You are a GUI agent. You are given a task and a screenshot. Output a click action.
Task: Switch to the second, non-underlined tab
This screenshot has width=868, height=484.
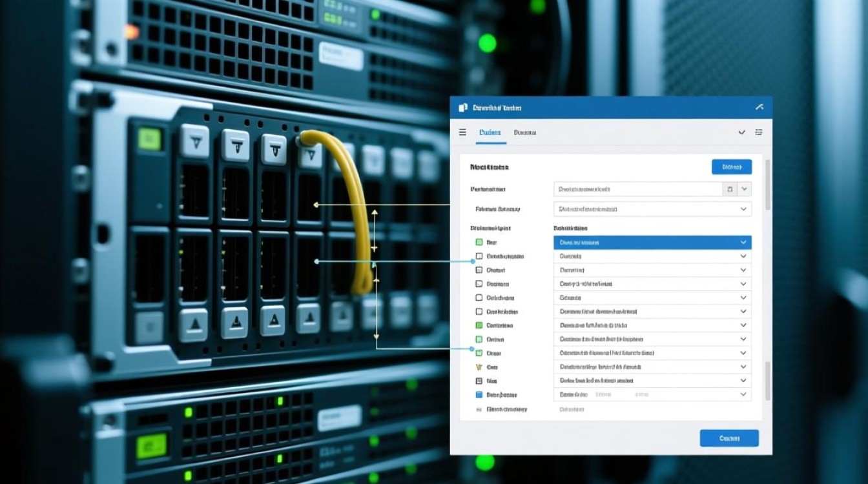click(x=525, y=132)
